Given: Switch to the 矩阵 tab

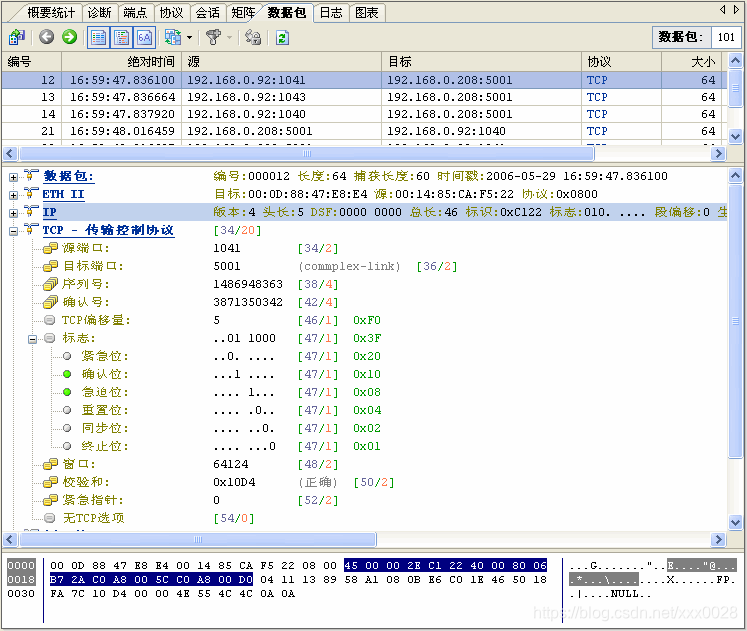Looking at the screenshot, I should [243, 12].
